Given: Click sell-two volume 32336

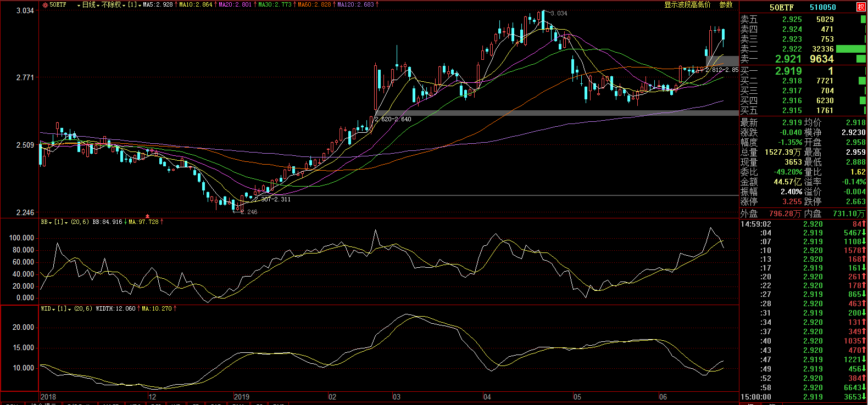Looking at the screenshot, I should [823, 49].
